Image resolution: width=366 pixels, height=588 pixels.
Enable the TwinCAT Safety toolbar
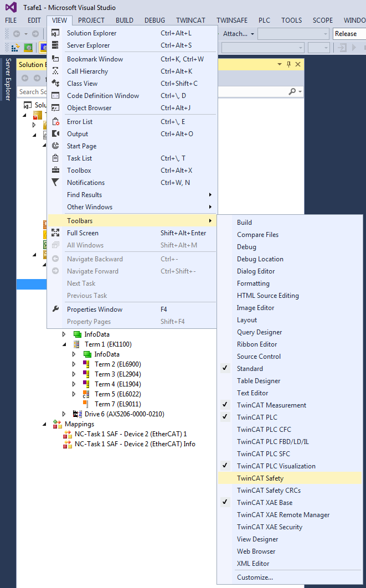(x=260, y=478)
